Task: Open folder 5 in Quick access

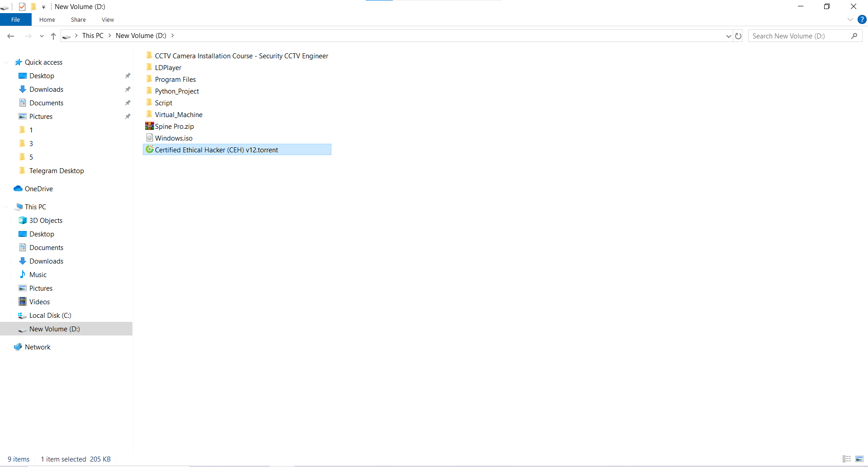Action: coord(31,157)
